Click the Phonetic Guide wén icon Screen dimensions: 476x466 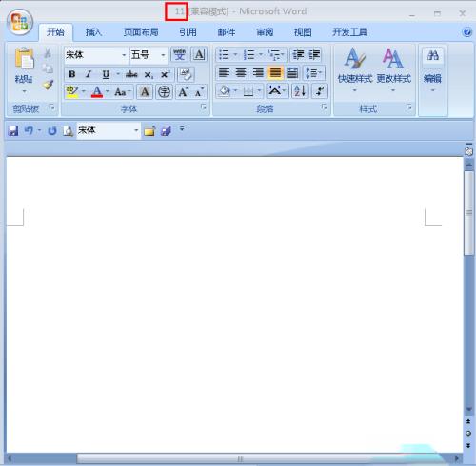[179, 54]
